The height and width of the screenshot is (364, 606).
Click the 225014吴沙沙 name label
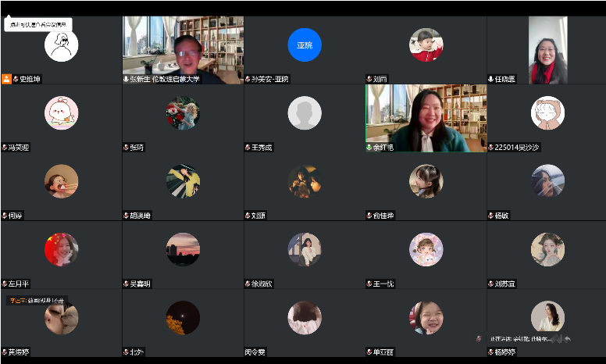click(517, 147)
